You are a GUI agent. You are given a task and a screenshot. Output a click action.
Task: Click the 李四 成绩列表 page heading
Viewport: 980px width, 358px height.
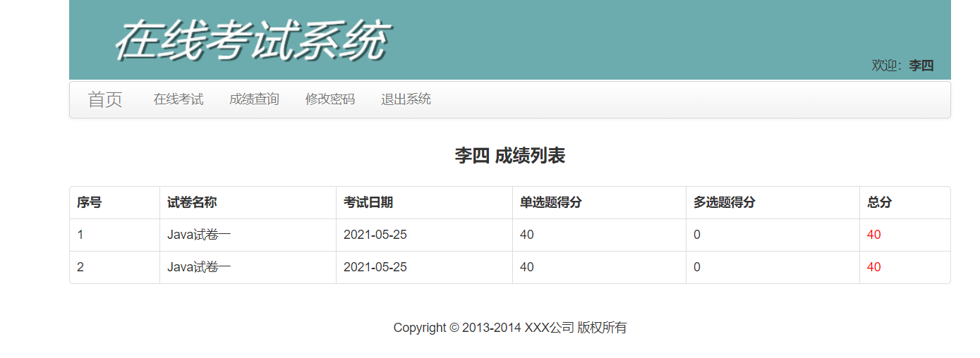pos(509,156)
